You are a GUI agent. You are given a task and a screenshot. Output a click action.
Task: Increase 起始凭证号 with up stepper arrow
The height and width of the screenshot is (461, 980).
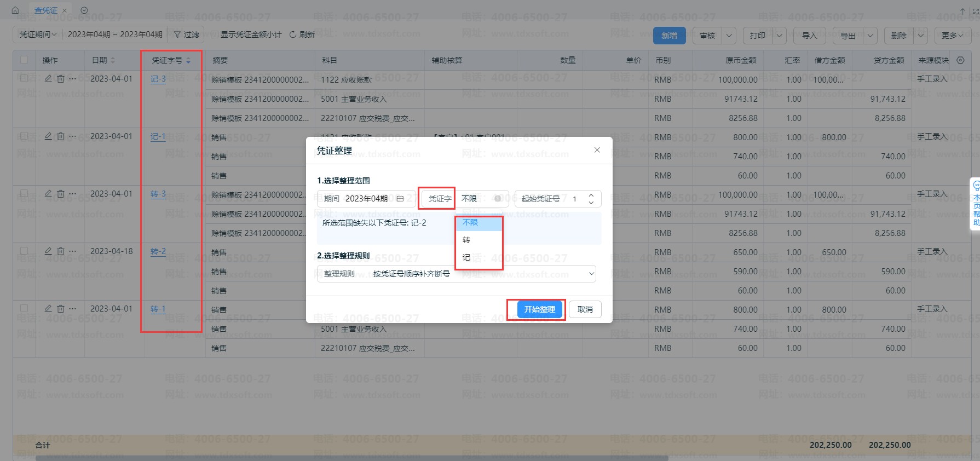click(x=591, y=195)
